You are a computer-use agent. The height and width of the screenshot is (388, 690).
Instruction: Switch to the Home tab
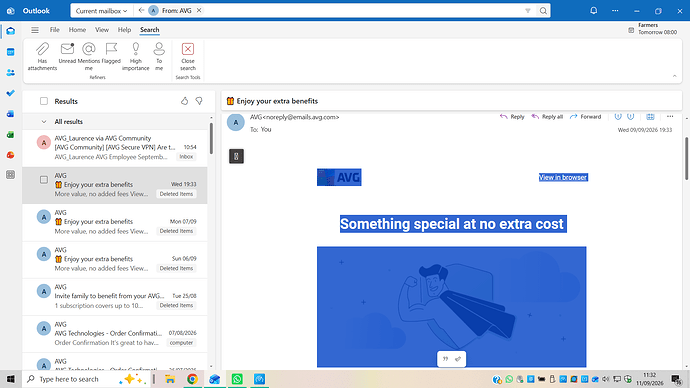tap(77, 30)
